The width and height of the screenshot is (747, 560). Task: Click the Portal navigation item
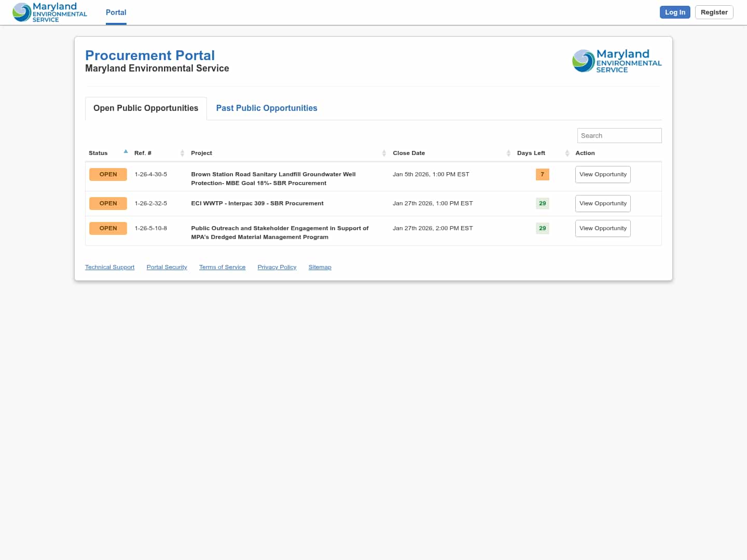click(116, 12)
